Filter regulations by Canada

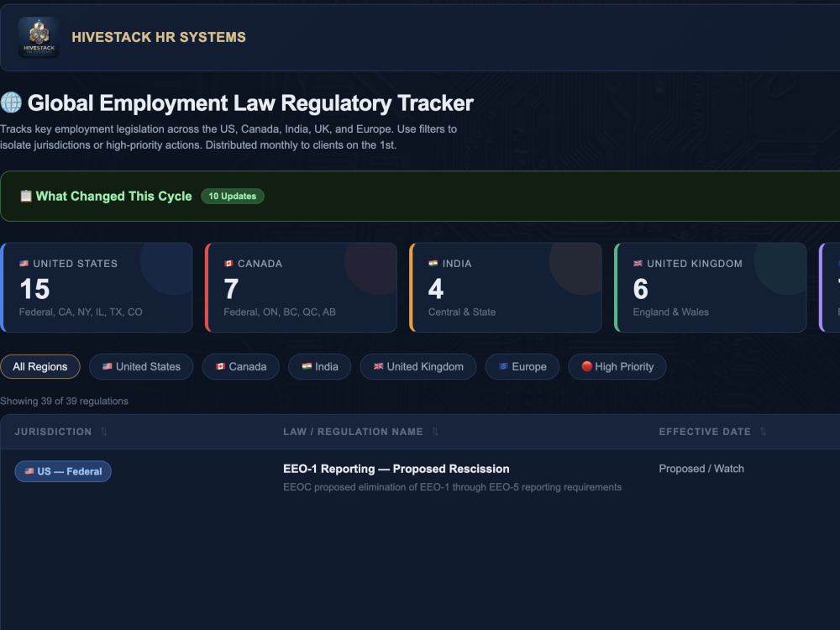pos(240,367)
